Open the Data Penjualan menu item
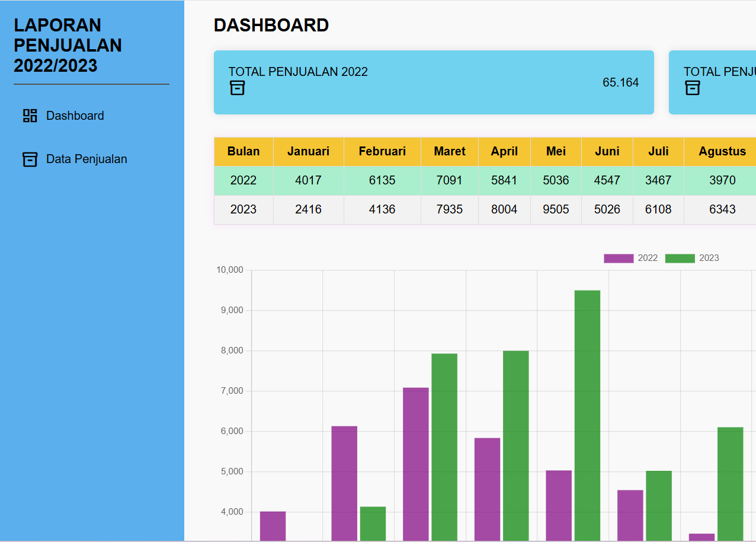Viewport: 756px width, 542px height. [87, 159]
